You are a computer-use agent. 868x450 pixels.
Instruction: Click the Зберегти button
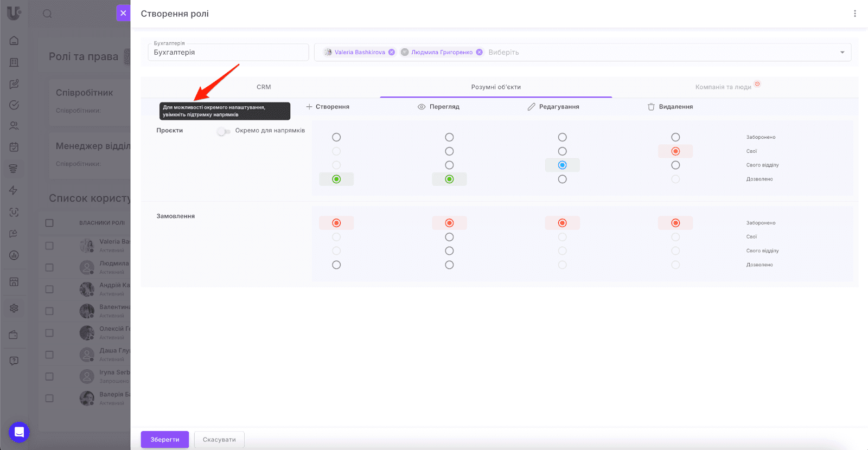165,440
